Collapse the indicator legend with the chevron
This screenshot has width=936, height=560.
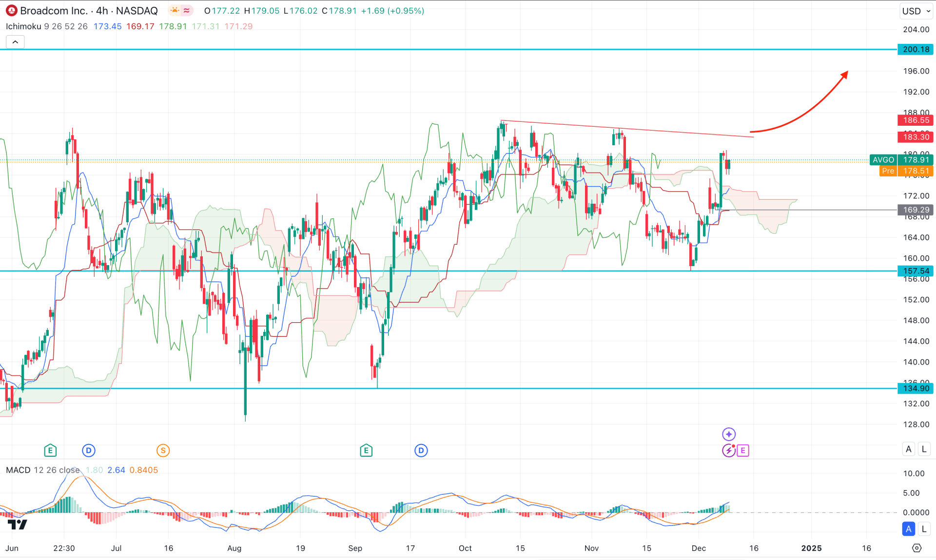tap(15, 42)
